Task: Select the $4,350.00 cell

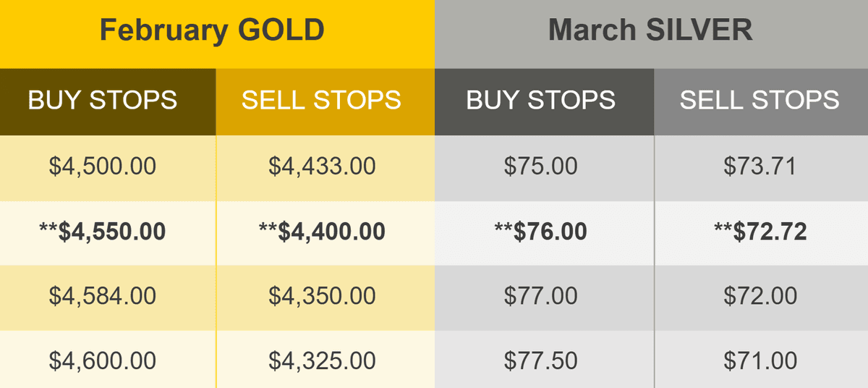Action: (325, 298)
